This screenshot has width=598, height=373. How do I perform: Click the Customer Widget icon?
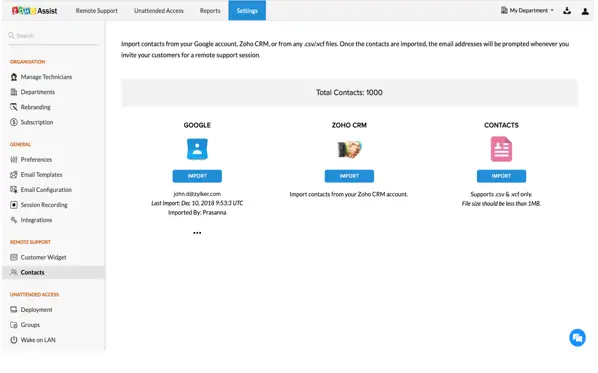pos(14,257)
